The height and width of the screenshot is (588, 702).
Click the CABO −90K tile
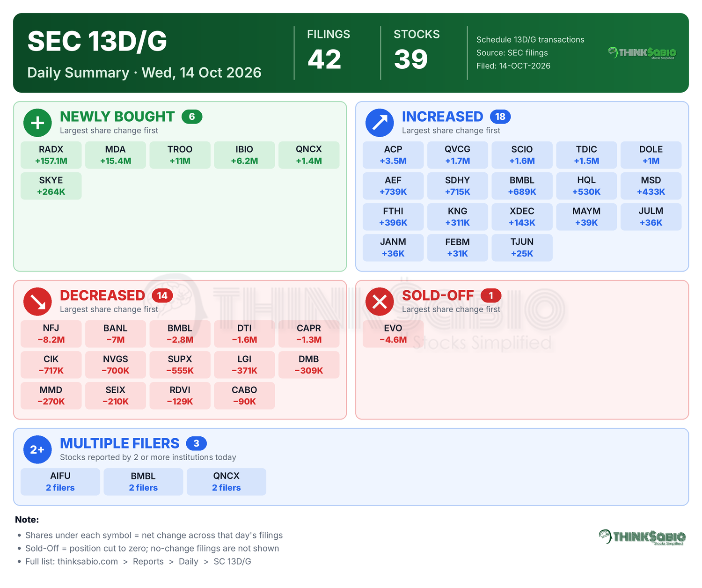click(x=244, y=396)
